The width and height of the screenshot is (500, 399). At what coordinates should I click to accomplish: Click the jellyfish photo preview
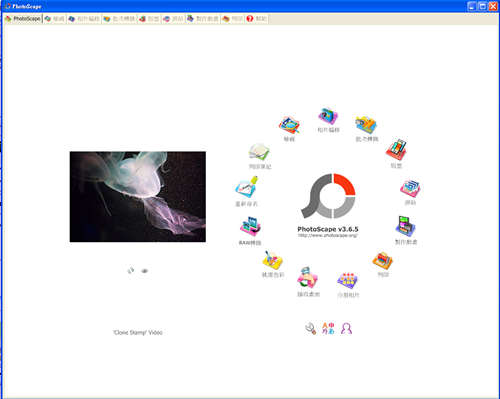click(x=138, y=197)
